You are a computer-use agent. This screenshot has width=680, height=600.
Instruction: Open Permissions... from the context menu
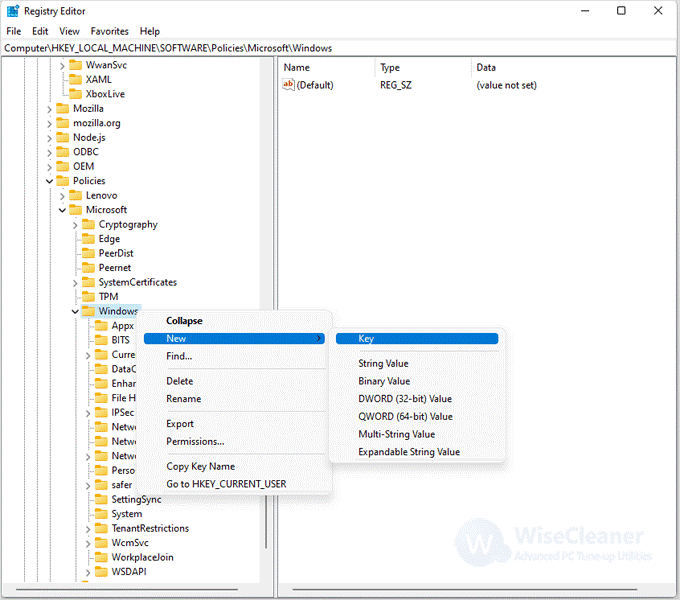point(195,441)
